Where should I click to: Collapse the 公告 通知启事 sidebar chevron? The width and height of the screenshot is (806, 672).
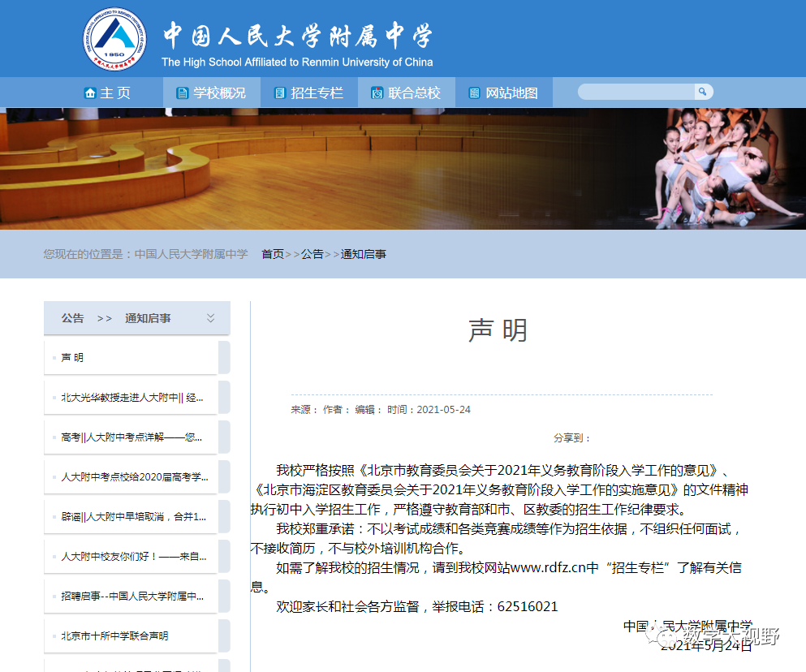click(211, 318)
